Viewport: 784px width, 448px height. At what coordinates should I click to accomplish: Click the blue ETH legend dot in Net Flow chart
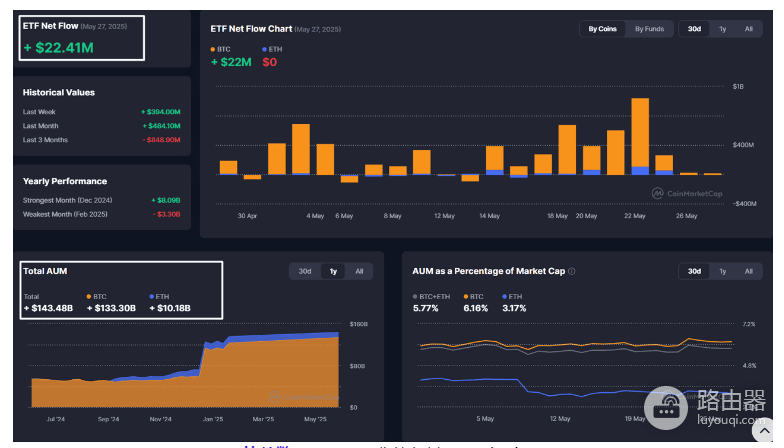pyautogui.click(x=264, y=49)
